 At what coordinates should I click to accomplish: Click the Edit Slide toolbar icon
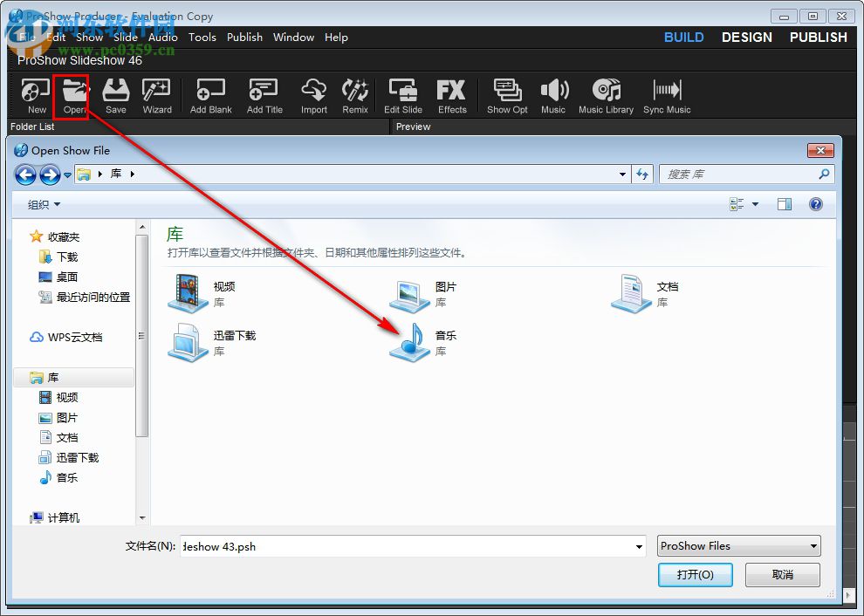tap(402, 94)
